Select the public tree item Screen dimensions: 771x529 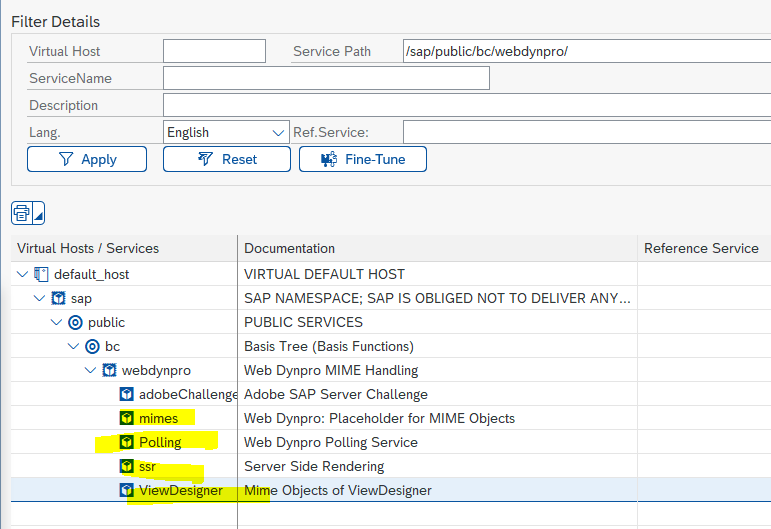[x=106, y=323]
